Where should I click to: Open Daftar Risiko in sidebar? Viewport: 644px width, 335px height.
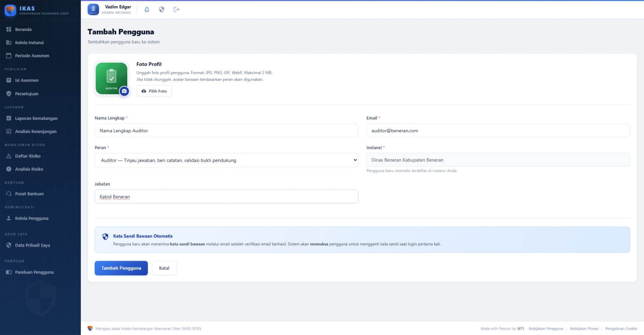pyautogui.click(x=28, y=156)
